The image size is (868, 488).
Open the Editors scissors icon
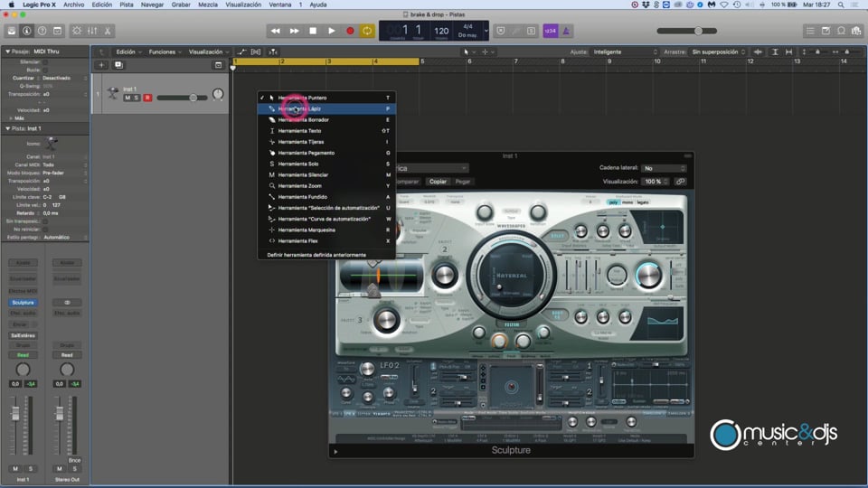(x=108, y=31)
